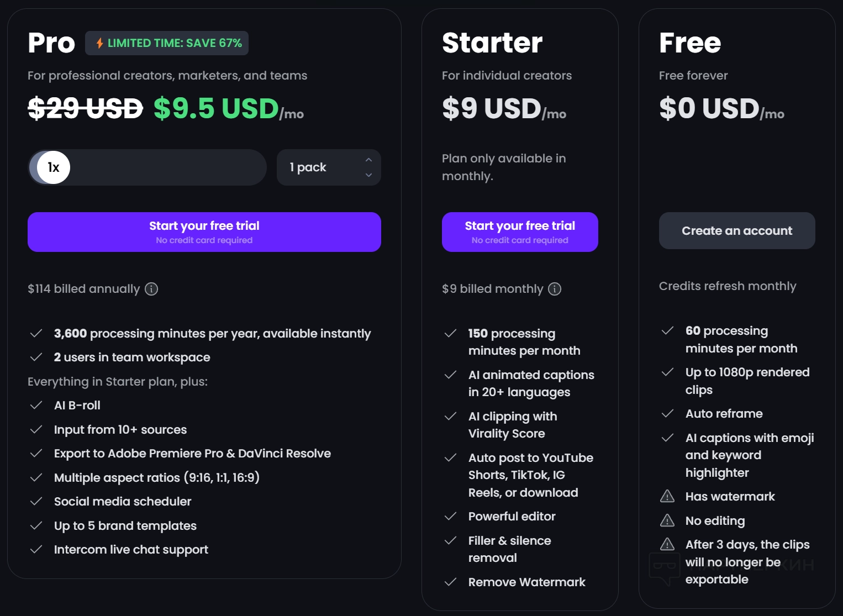This screenshot has width=843, height=616.
Task: Click the $9.5 USD discounted price
Action: (x=216, y=108)
